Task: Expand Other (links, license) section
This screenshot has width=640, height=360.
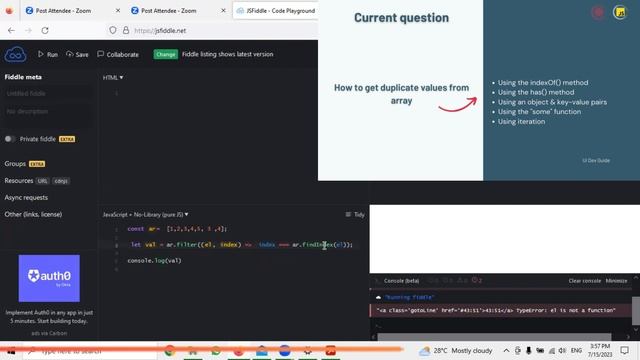Action: 33,214
